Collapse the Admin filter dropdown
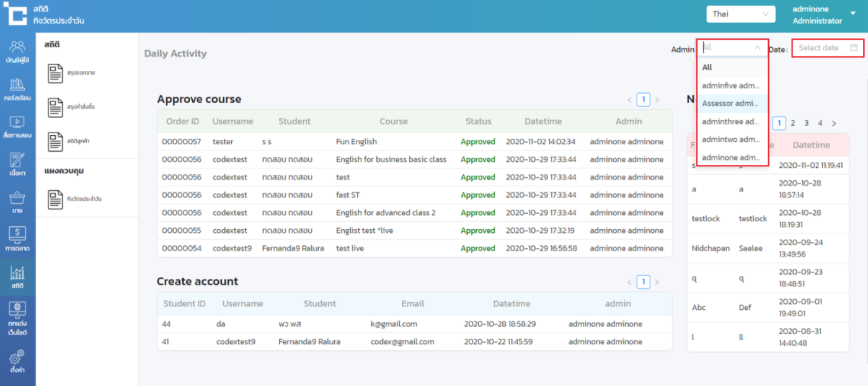 [757, 48]
